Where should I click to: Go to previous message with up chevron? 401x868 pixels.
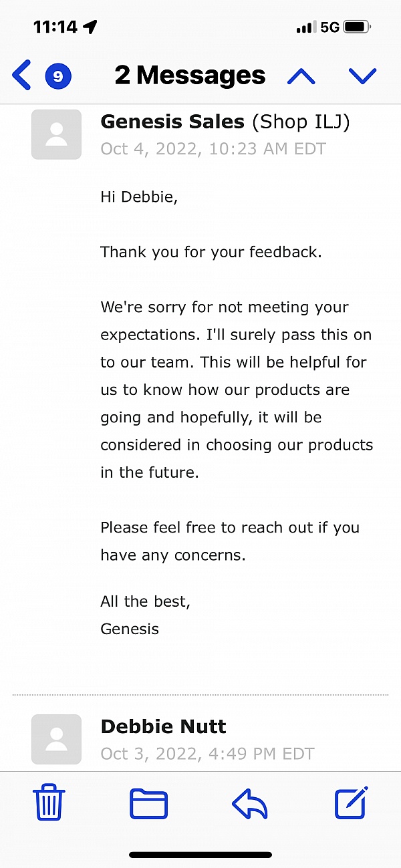click(x=301, y=76)
